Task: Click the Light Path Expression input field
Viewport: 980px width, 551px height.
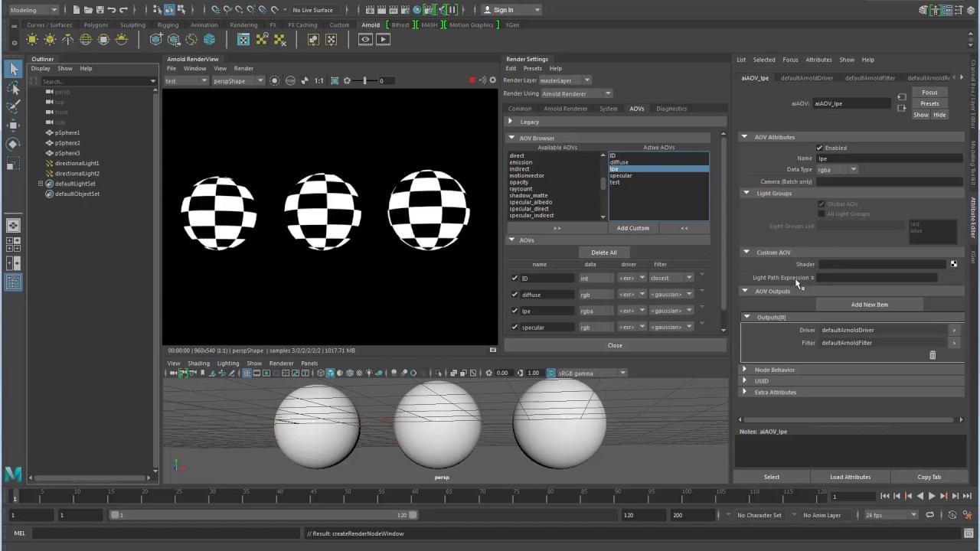Action: click(x=877, y=278)
